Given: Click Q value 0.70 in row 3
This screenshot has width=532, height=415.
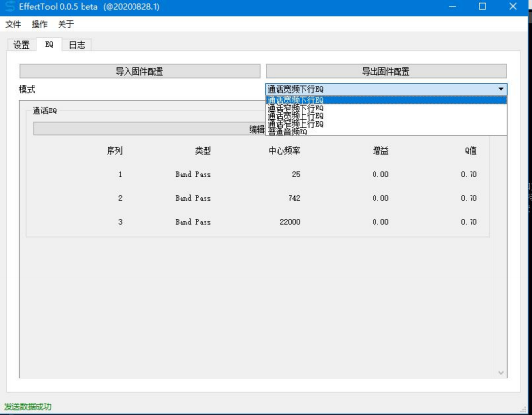Looking at the screenshot, I should tap(469, 222).
